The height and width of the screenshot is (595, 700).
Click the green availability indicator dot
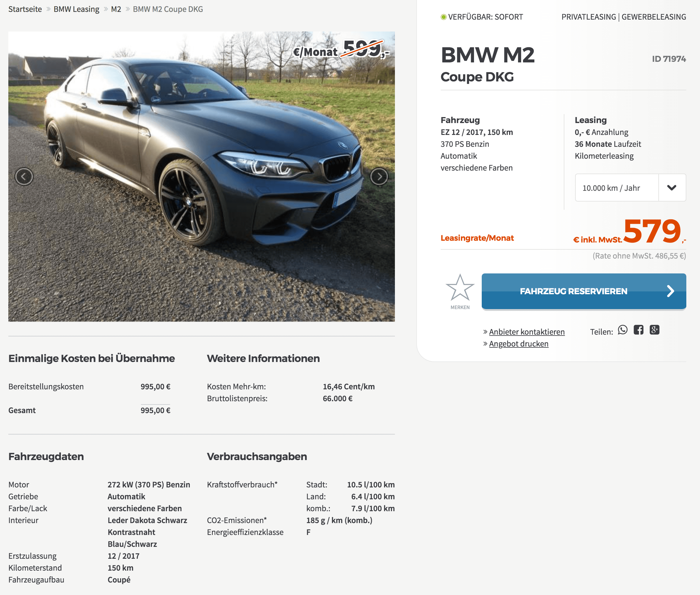(443, 17)
